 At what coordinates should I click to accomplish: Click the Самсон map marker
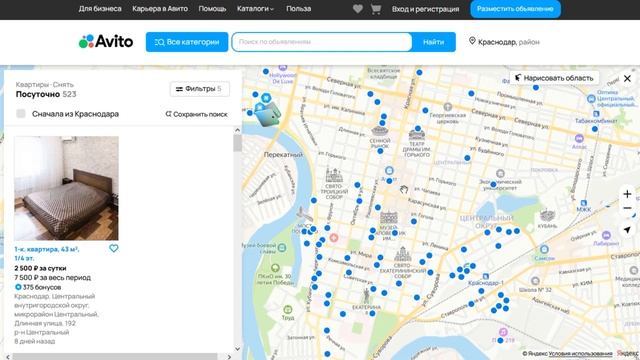[x=544, y=249]
